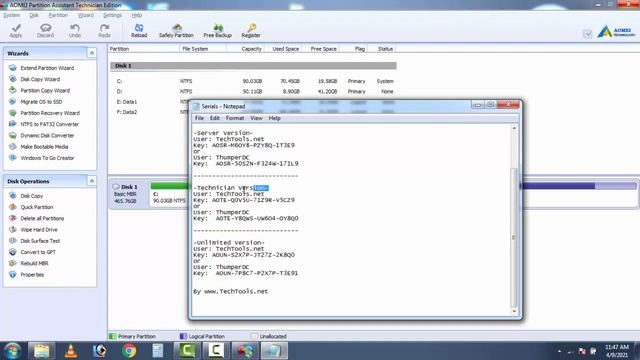Open Notepad Help menu
640x360 pixels.
pyautogui.click(x=274, y=118)
